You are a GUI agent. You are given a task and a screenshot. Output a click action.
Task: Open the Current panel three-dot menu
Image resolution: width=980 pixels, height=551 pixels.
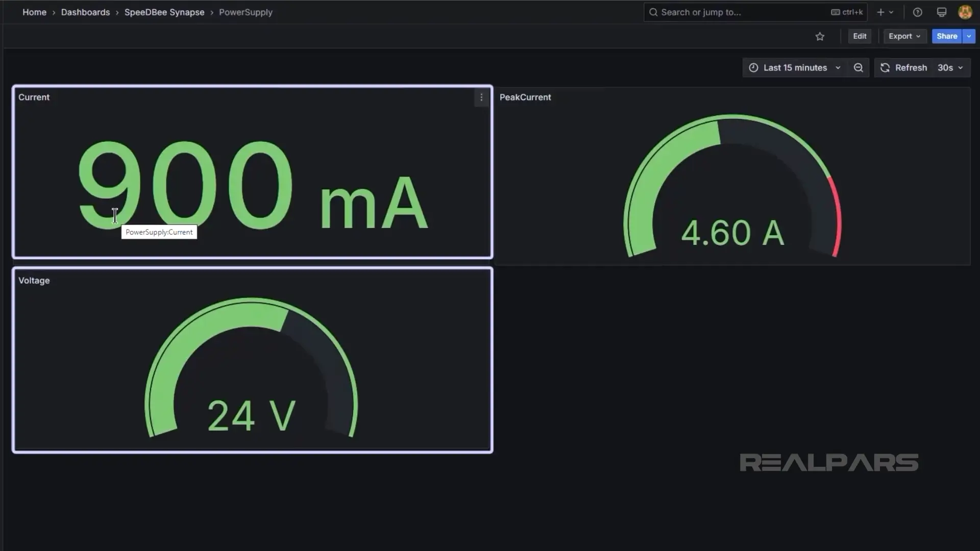coord(481,97)
